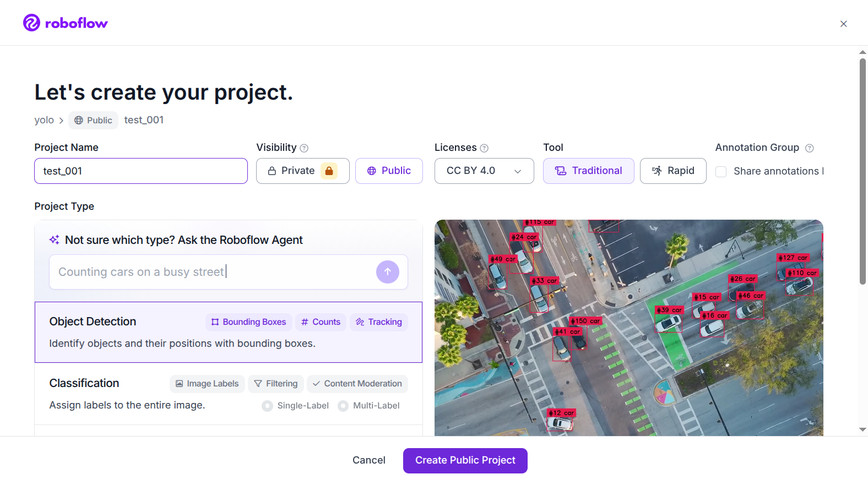Click the sparkle icon beside Roboflow Agent
The image size is (868, 485).
(54, 240)
